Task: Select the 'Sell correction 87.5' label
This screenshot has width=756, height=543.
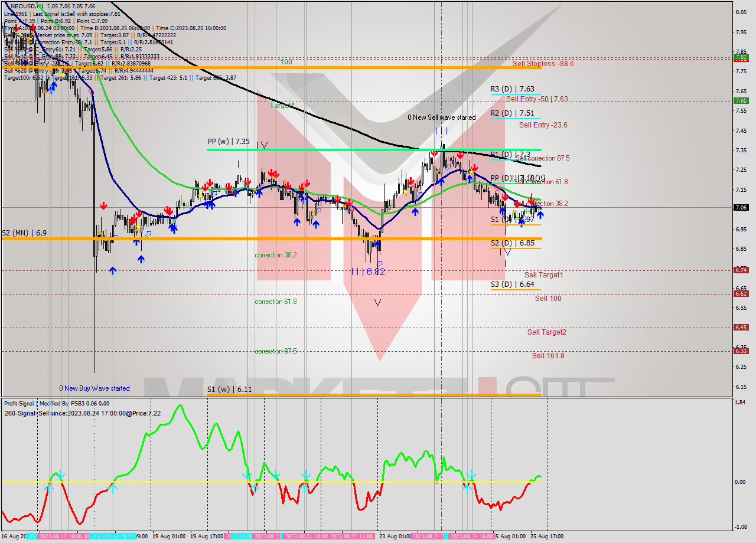Action: coord(542,158)
